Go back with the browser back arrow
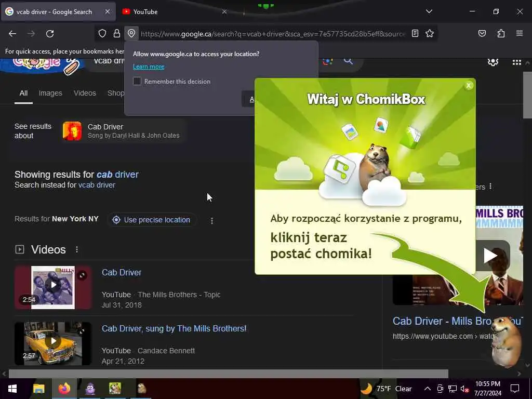This screenshot has height=399, width=532. click(x=12, y=34)
